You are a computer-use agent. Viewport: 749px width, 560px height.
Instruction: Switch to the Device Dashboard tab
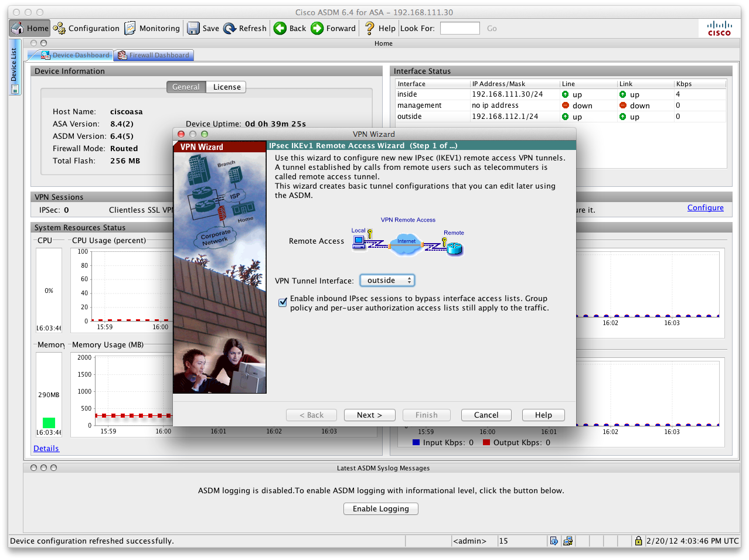[x=74, y=55]
